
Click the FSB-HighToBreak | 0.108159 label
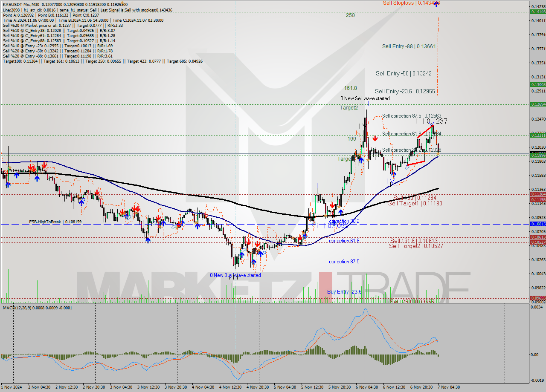click(x=55, y=222)
